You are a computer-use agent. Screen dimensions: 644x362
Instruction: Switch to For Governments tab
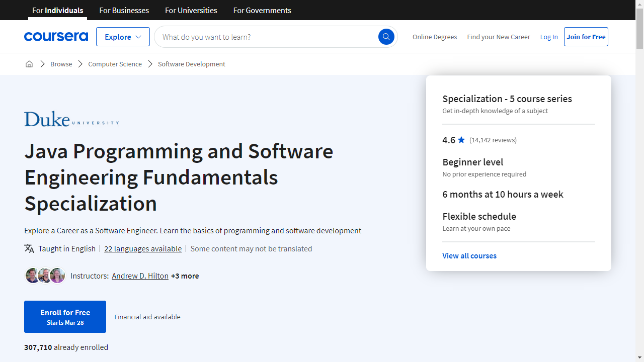pyautogui.click(x=262, y=10)
